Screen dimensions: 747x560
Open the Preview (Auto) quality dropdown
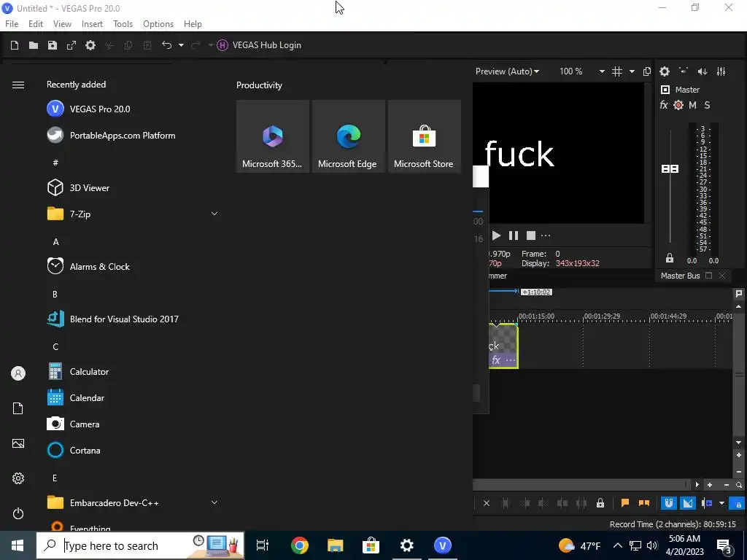(508, 71)
